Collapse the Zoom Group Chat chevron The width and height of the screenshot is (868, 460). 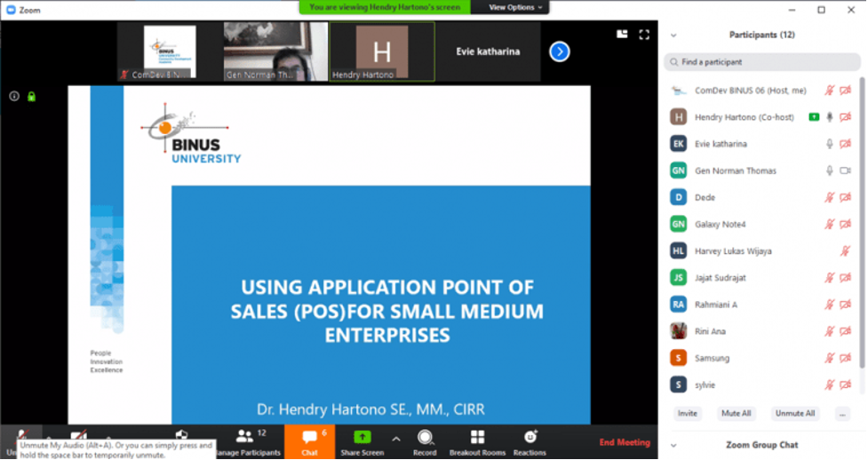point(673,445)
